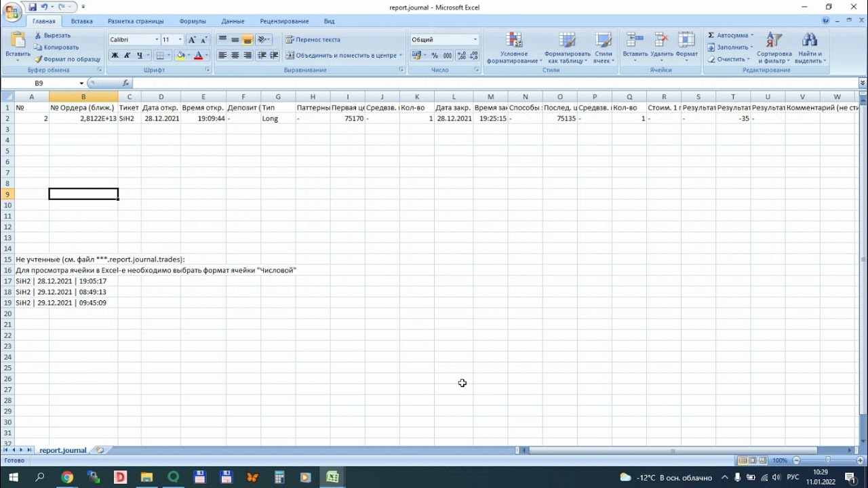
Task: Apply yellow fill color
Action: [x=180, y=56]
